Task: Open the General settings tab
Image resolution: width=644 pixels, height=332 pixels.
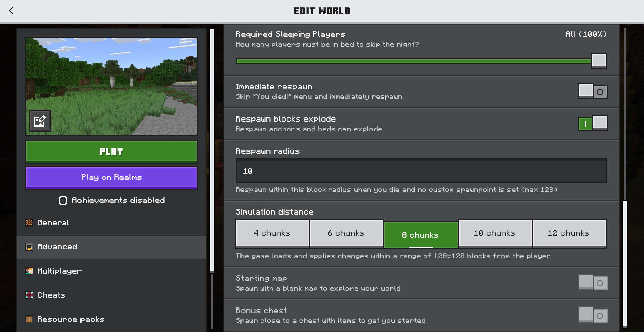Action: click(x=111, y=223)
